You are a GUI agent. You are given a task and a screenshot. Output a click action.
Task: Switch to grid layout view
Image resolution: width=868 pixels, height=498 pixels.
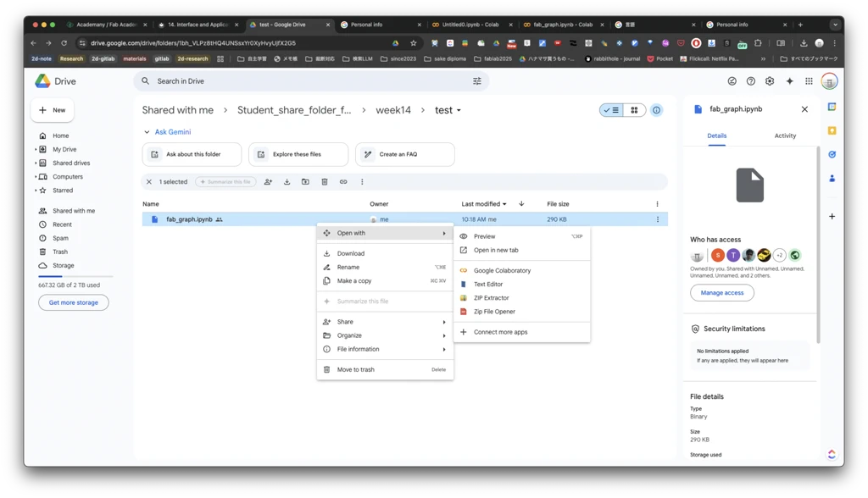click(x=634, y=110)
